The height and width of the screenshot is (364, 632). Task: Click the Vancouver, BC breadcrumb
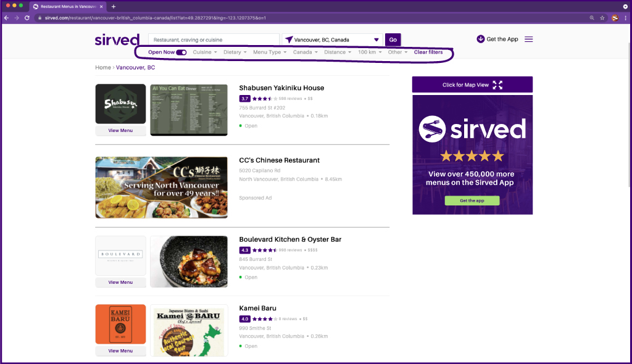[x=135, y=67]
